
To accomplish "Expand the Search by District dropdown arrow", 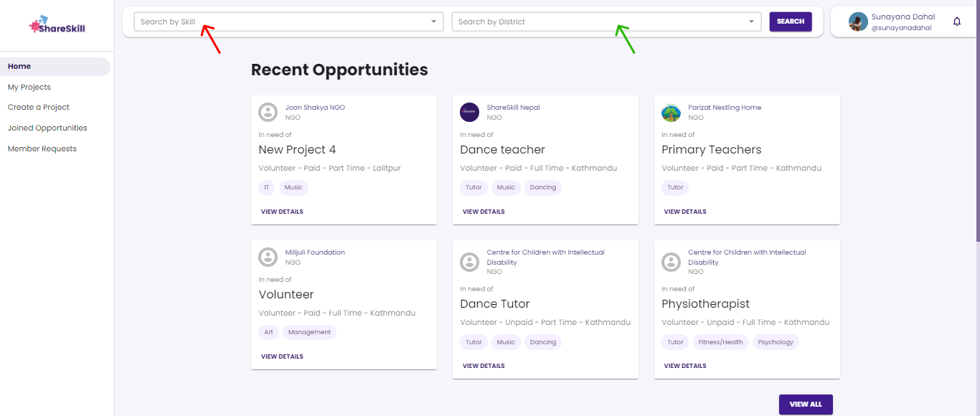I will tap(751, 22).
